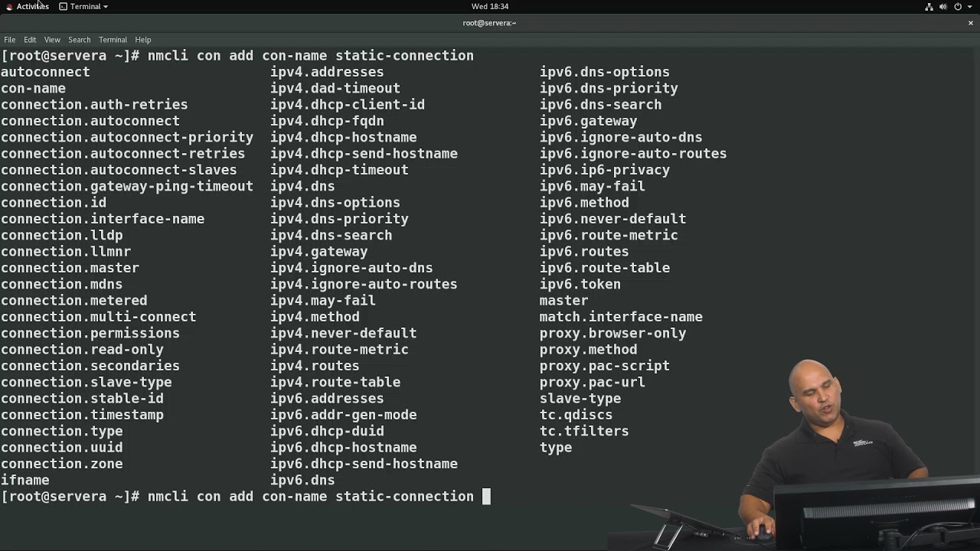Expand the system menu arrow in top bar

[969, 6]
